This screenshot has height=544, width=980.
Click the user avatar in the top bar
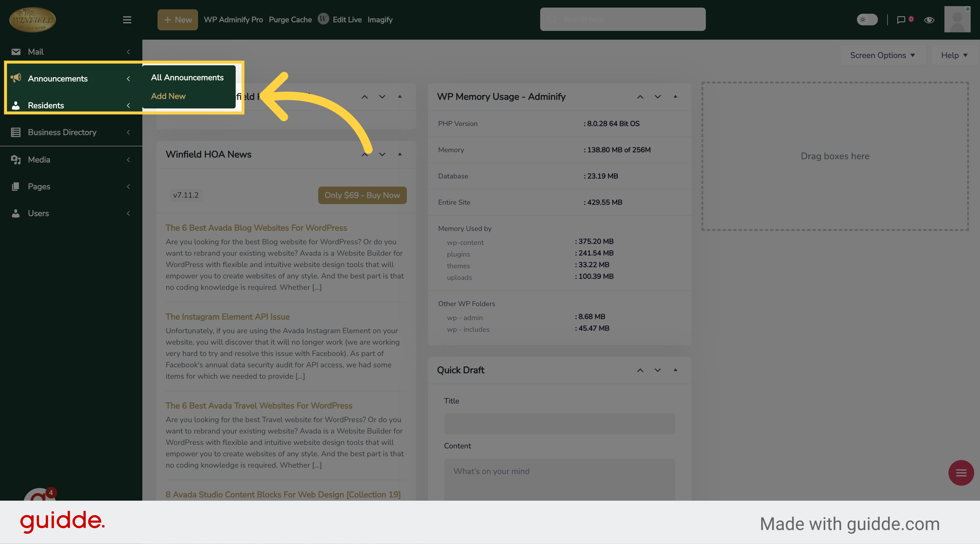pyautogui.click(x=957, y=20)
